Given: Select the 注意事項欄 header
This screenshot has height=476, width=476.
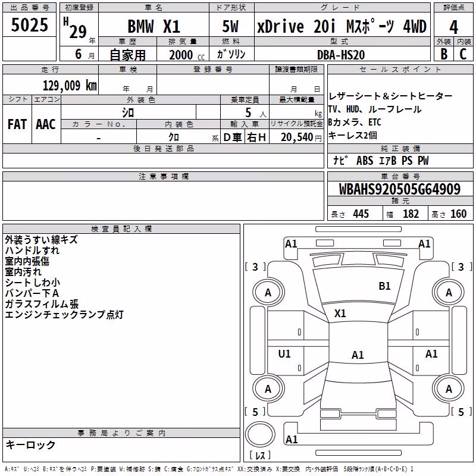Looking at the screenshot, I should [163, 176].
